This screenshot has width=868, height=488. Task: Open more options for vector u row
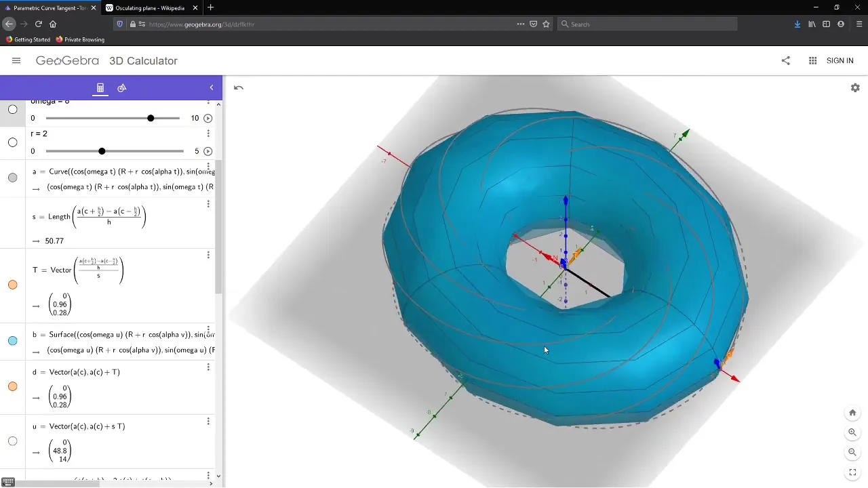(x=208, y=422)
